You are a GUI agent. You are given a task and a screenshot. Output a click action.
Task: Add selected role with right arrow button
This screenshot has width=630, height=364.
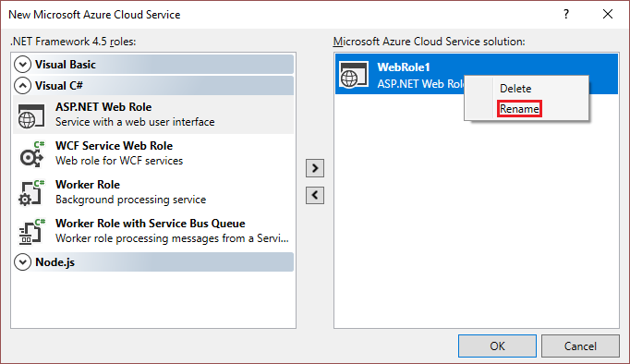click(x=315, y=168)
